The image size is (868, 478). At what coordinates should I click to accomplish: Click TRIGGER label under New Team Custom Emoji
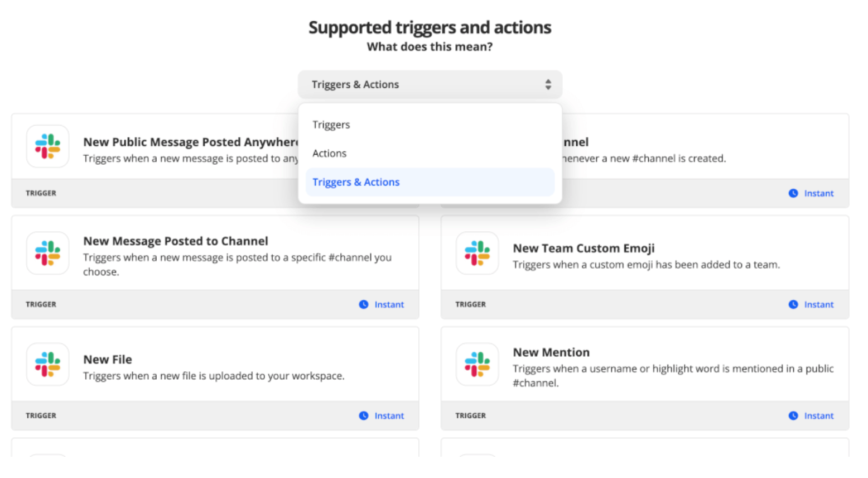(470, 304)
